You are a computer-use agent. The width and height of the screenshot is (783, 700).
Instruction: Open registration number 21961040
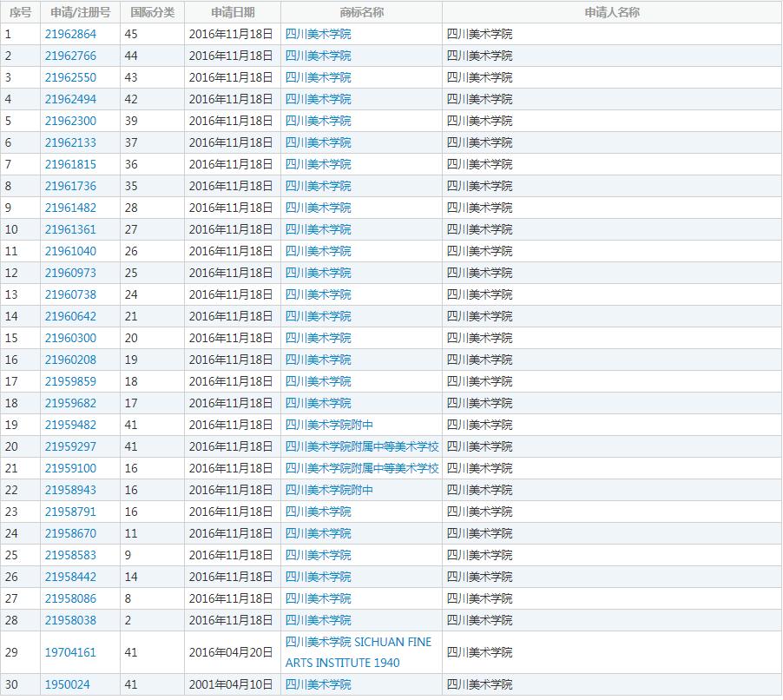[70, 251]
